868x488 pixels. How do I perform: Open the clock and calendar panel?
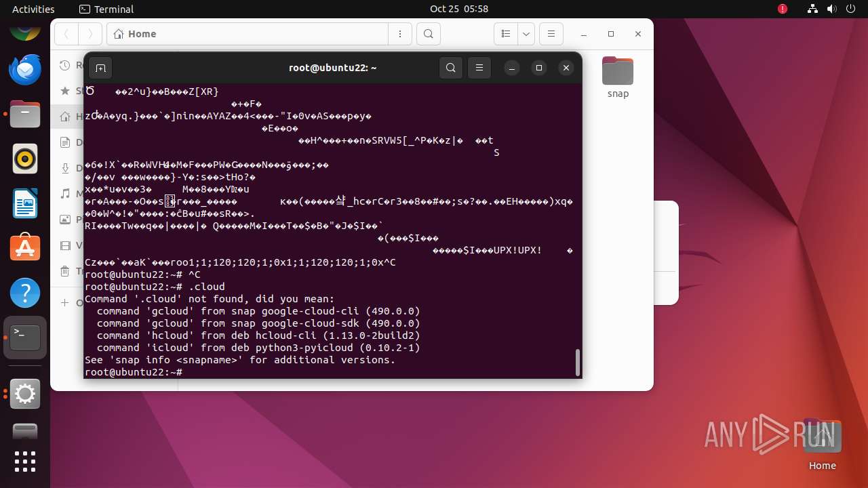(459, 9)
